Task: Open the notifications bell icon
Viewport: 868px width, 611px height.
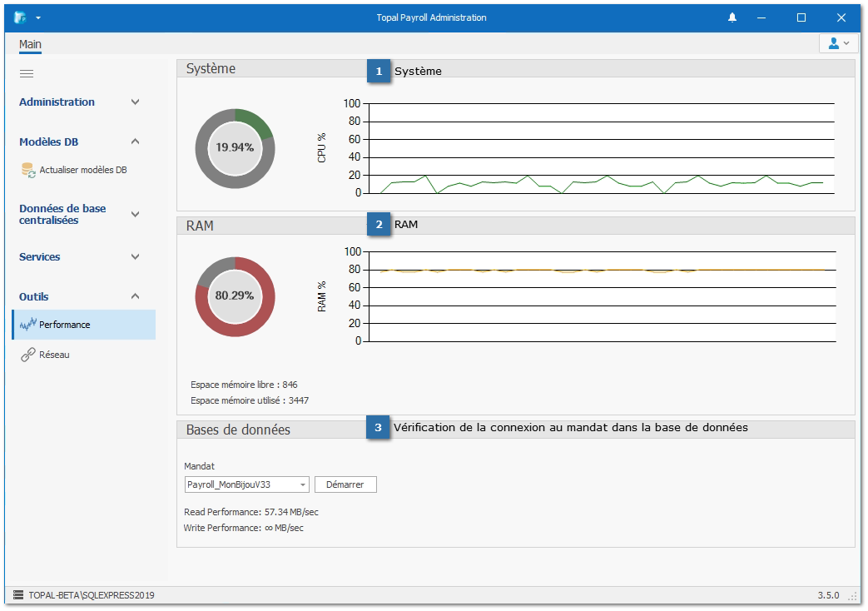Action: 732,17
